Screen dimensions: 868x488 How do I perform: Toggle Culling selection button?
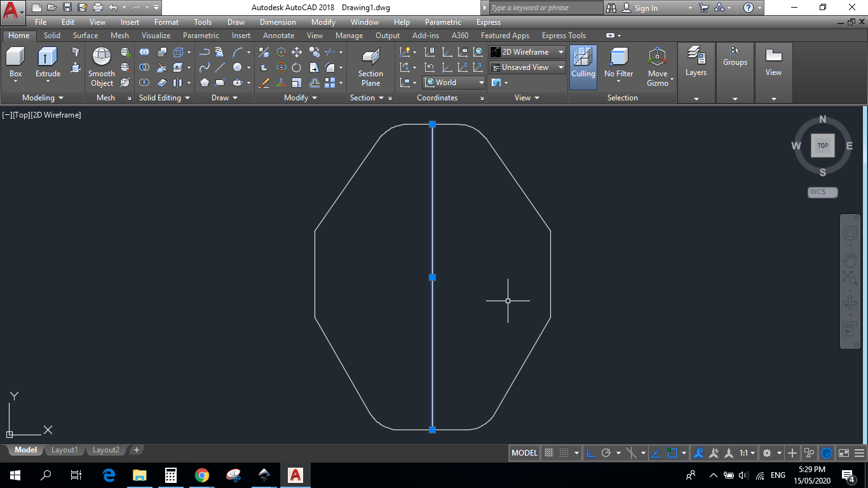[x=583, y=66]
